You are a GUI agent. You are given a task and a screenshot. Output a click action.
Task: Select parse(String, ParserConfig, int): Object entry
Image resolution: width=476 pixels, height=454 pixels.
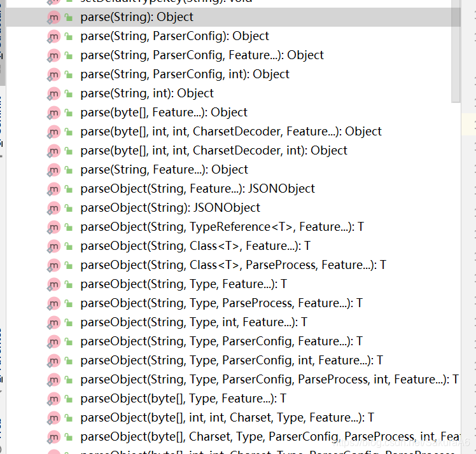click(185, 74)
